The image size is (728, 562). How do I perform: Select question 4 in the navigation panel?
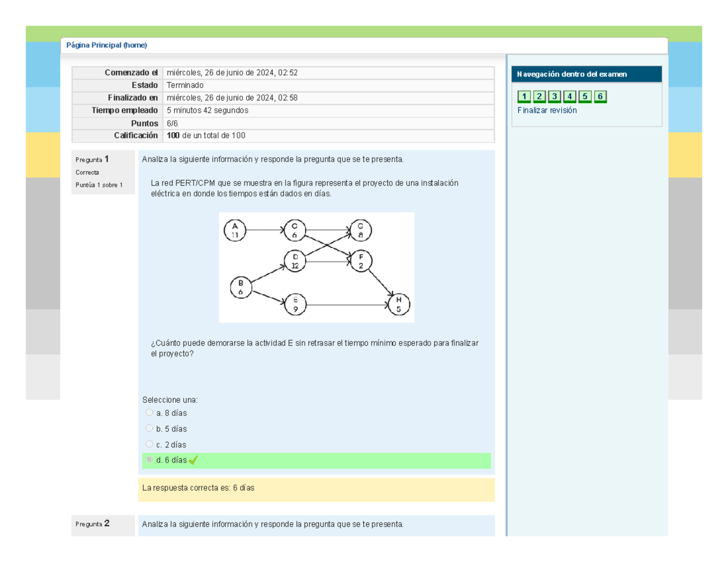tap(570, 96)
